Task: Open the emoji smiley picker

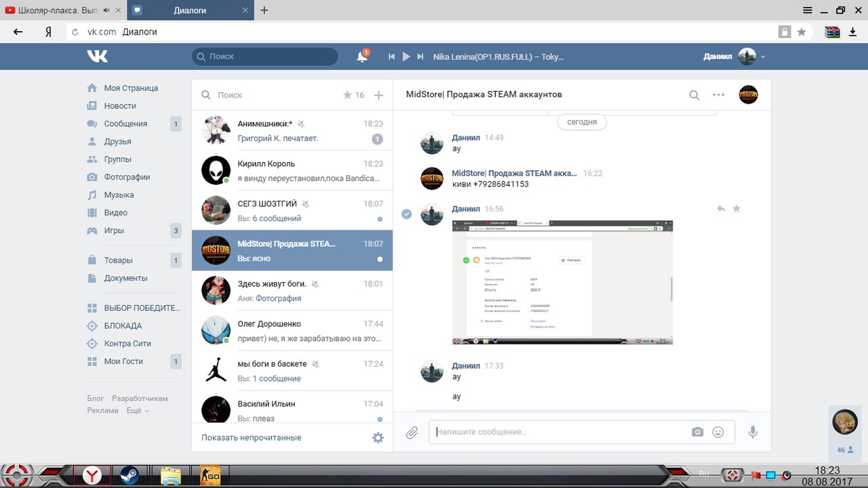Action: click(718, 432)
